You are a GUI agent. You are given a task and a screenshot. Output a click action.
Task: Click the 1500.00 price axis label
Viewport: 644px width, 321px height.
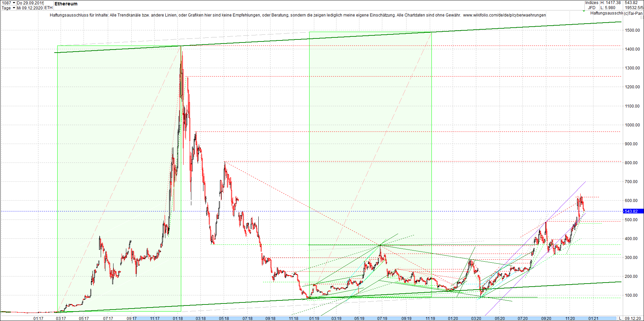pos(632,30)
